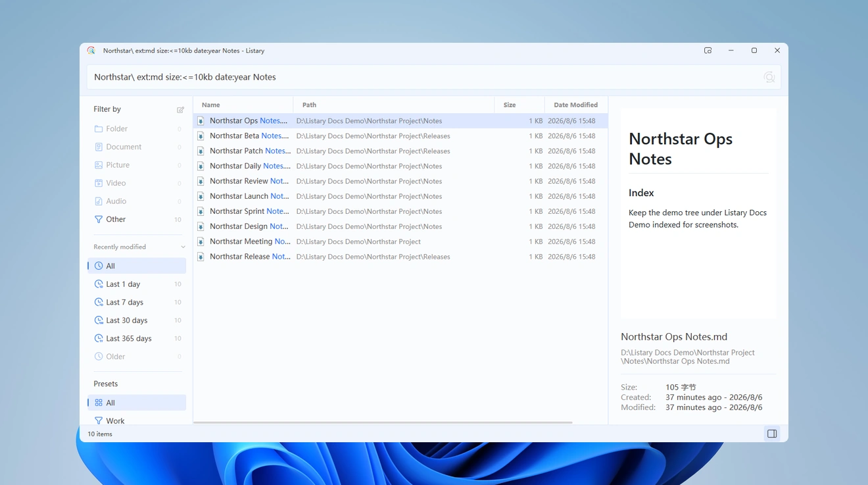
Task: Sort results by Path column
Action: pyautogui.click(x=394, y=105)
